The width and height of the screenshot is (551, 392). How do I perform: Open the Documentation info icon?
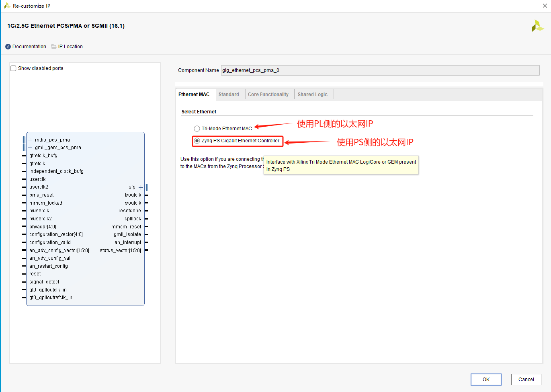[8, 47]
